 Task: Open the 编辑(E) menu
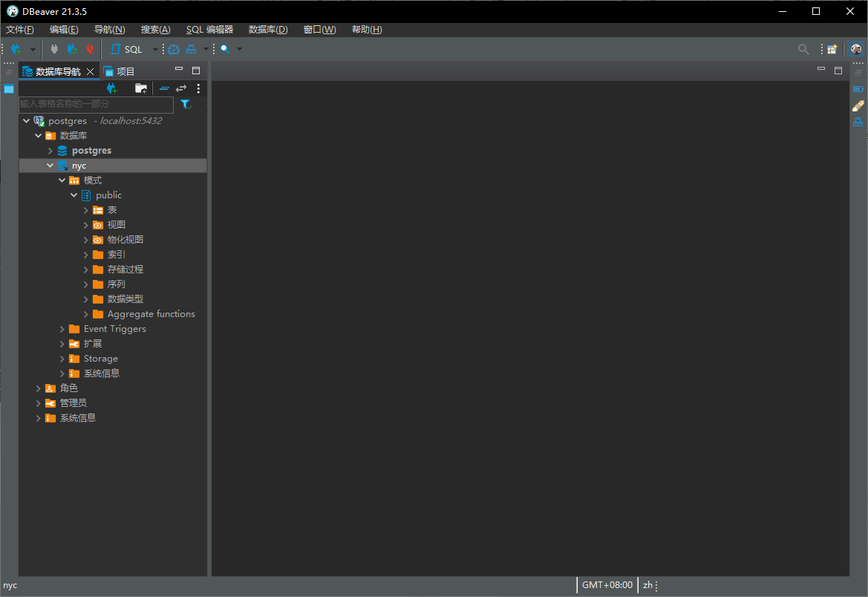click(64, 30)
